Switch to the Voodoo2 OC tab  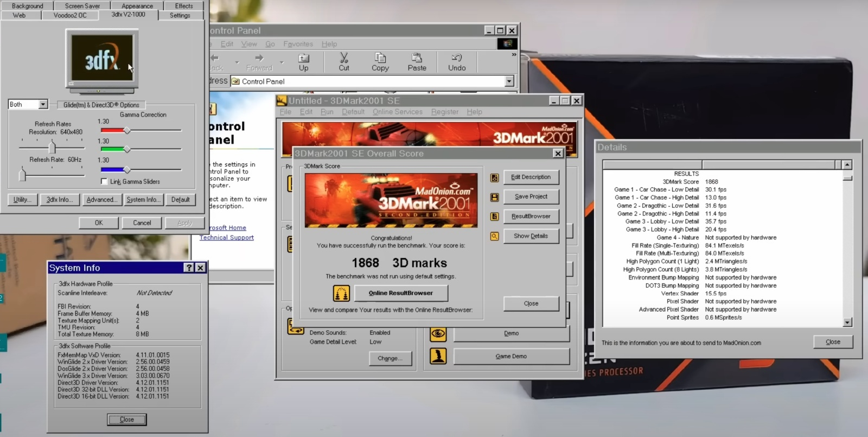pos(70,15)
